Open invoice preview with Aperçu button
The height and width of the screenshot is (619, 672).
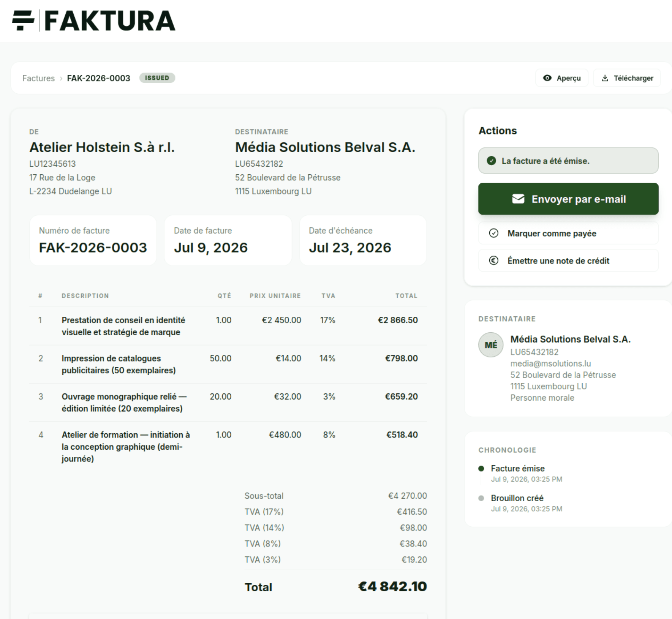click(562, 78)
